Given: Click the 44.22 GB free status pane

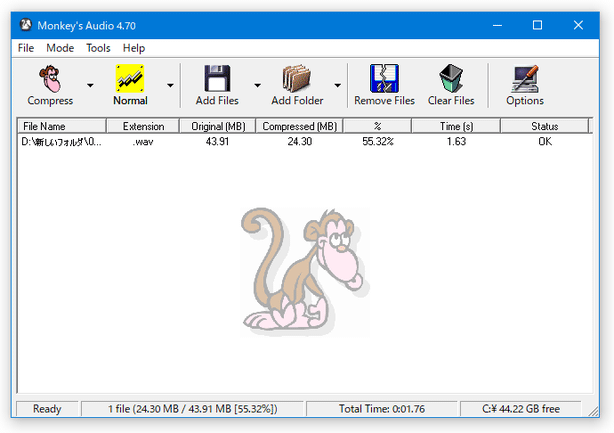Looking at the screenshot, I should [x=521, y=409].
